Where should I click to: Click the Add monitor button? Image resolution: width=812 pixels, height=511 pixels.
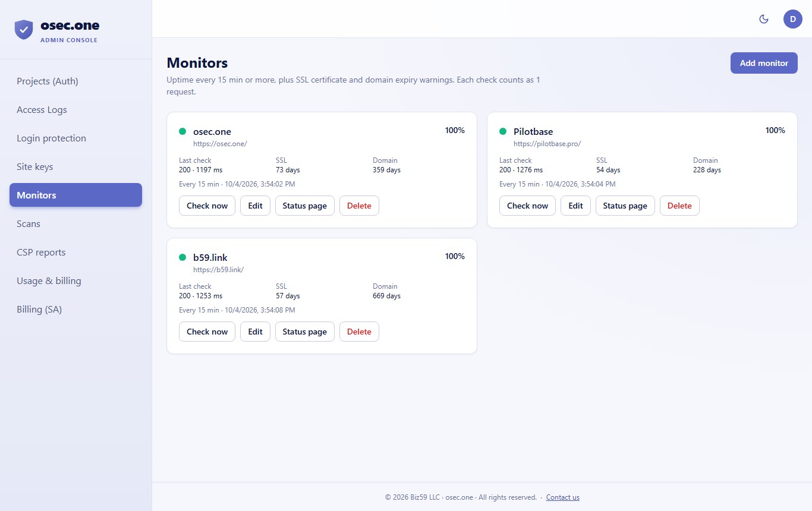pyautogui.click(x=764, y=63)
